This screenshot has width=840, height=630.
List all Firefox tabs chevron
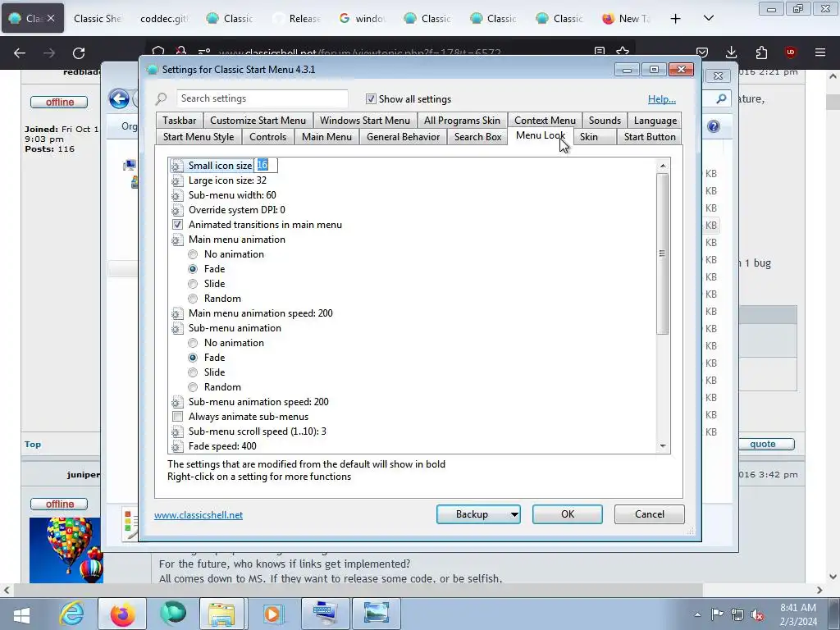click(708, 18)
